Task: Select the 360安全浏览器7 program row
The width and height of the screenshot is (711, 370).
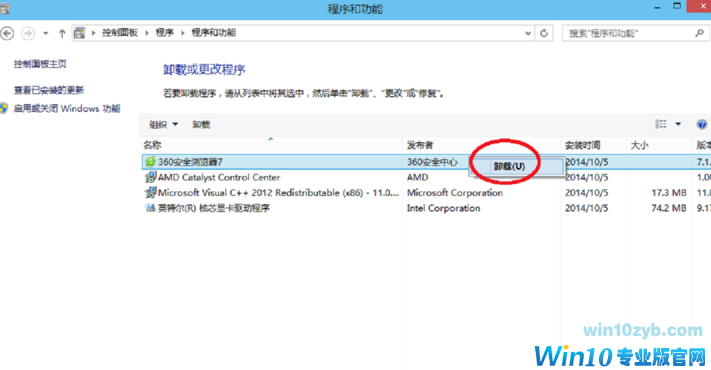Action: tap(426, 162)
